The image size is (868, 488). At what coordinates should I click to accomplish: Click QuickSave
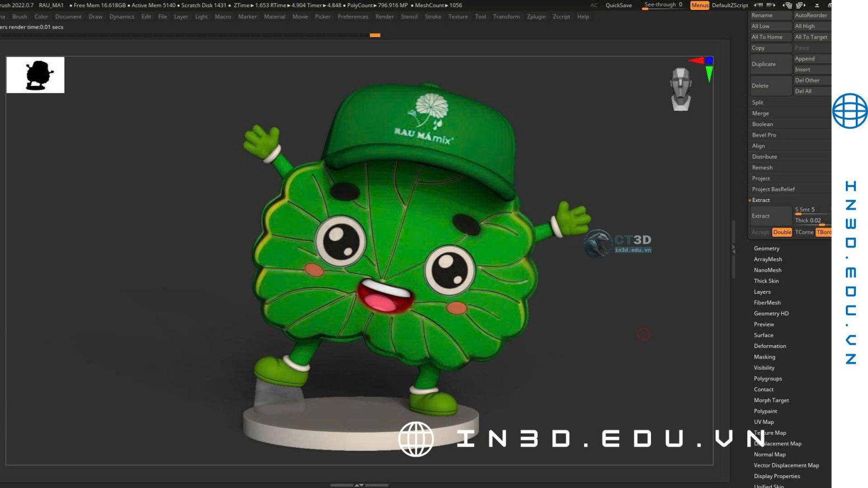point(618,5)
